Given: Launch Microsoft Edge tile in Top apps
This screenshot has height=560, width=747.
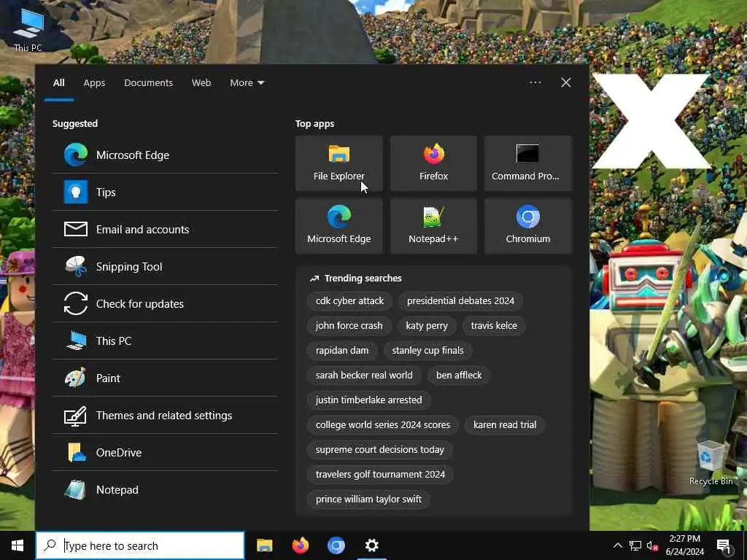Looking at the screenshot, I should [339, 226].
